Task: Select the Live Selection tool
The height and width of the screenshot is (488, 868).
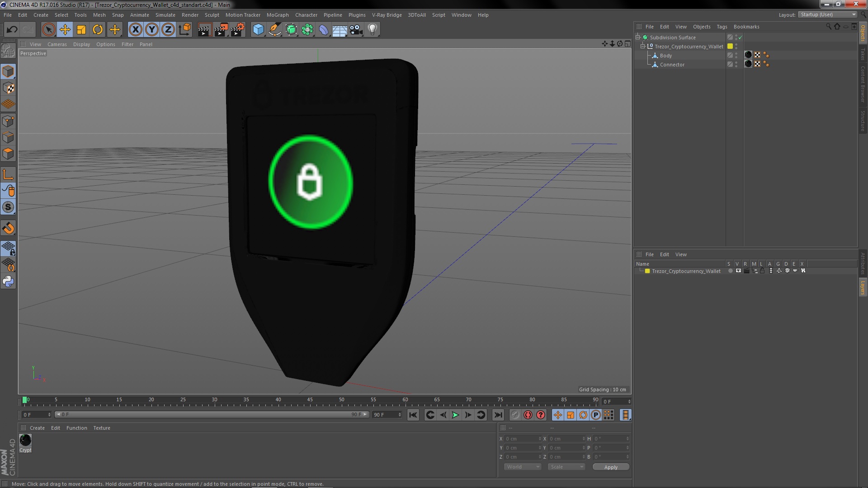Action: 48,30
